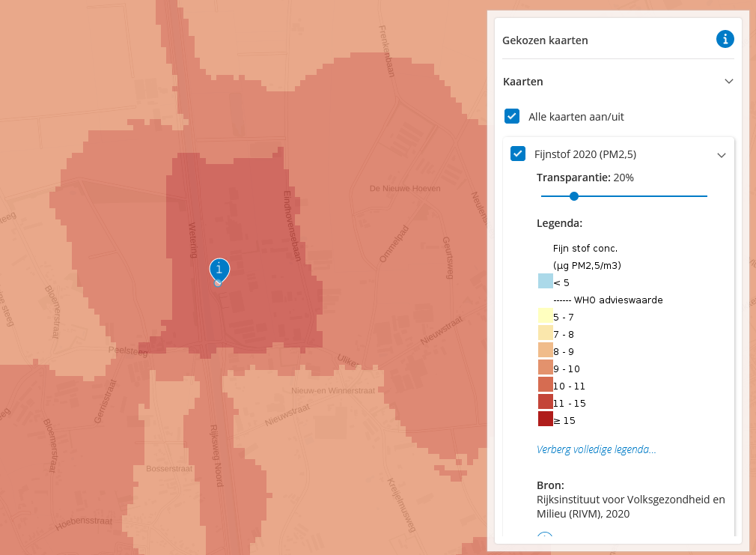Click the blue info icon beside Gekozen kaarten
This screenshot has height=555, width=756.
725,40
